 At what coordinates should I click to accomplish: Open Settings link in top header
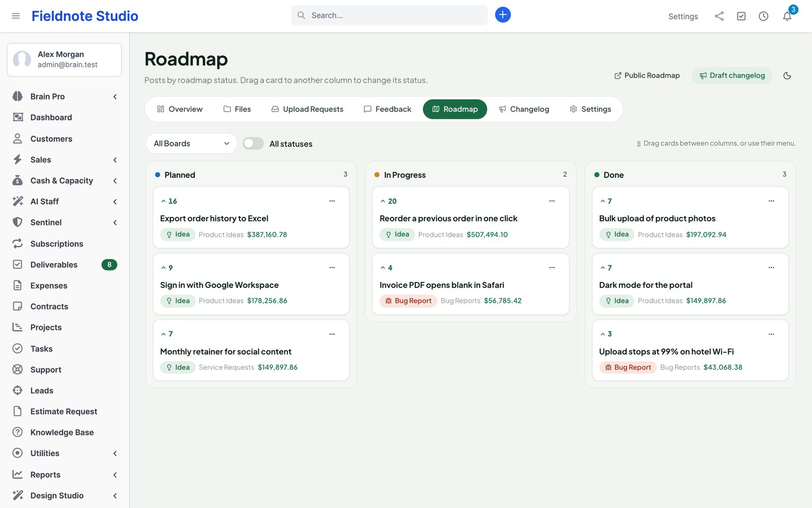click(683, 16)
